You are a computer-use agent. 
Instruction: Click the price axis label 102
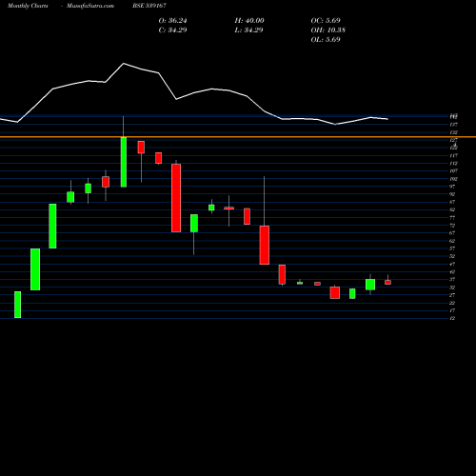[453, 179]
